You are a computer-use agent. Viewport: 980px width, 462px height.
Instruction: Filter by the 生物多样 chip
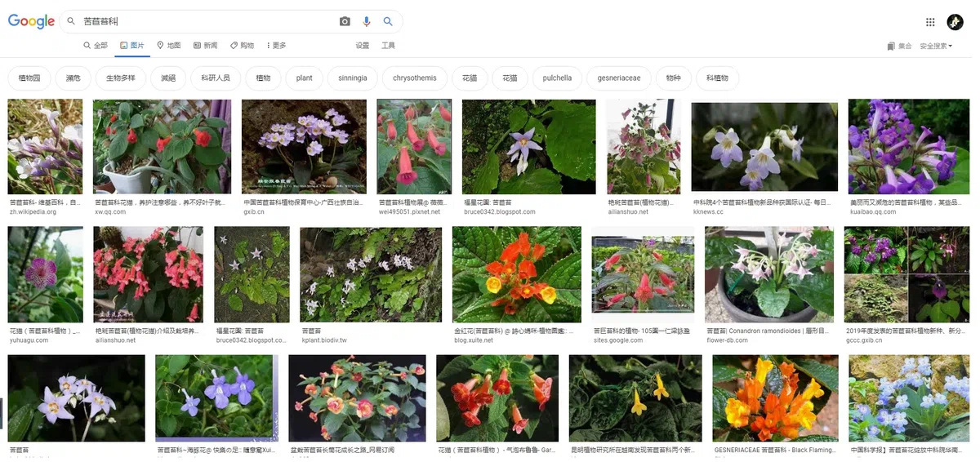coord(121,78)
